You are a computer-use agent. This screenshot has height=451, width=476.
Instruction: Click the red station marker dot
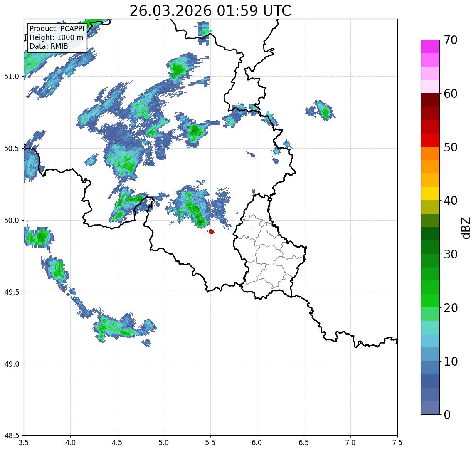pos(211,232)
